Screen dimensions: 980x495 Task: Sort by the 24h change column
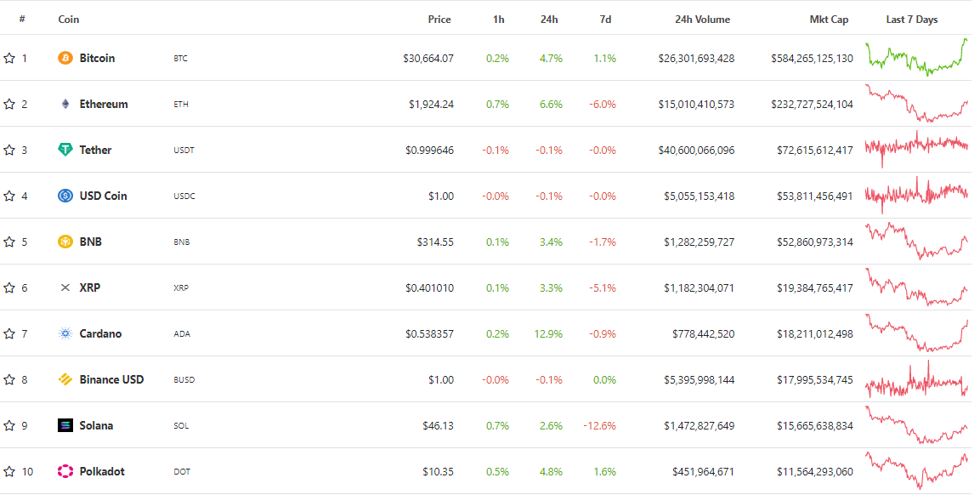(549, 20)
